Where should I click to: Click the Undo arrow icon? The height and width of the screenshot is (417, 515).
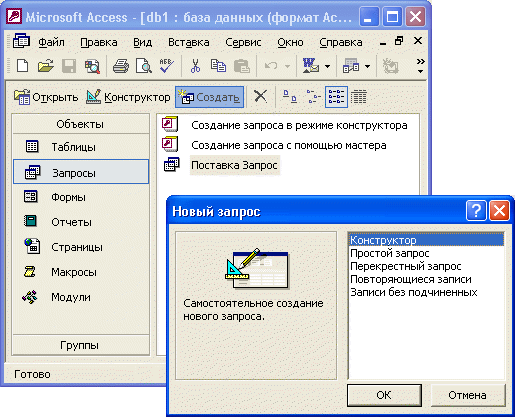point(271,66)
